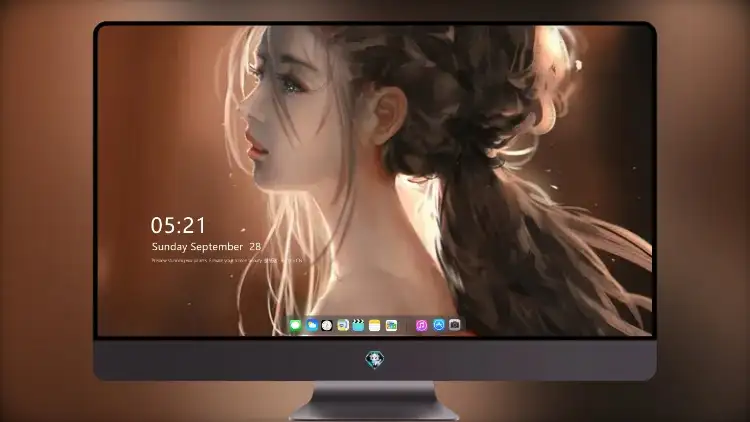Click the diamond logo on monitor chin
Screen dimensions: 750x422
375,360
